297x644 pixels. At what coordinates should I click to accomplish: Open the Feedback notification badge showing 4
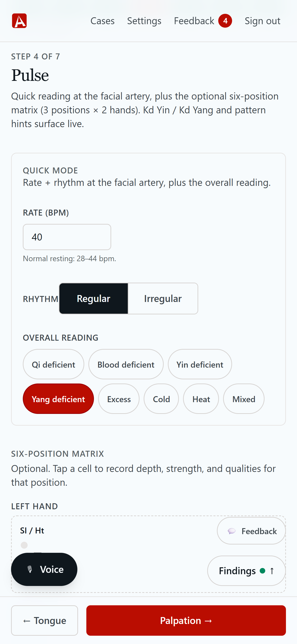[x=225, y=21]
